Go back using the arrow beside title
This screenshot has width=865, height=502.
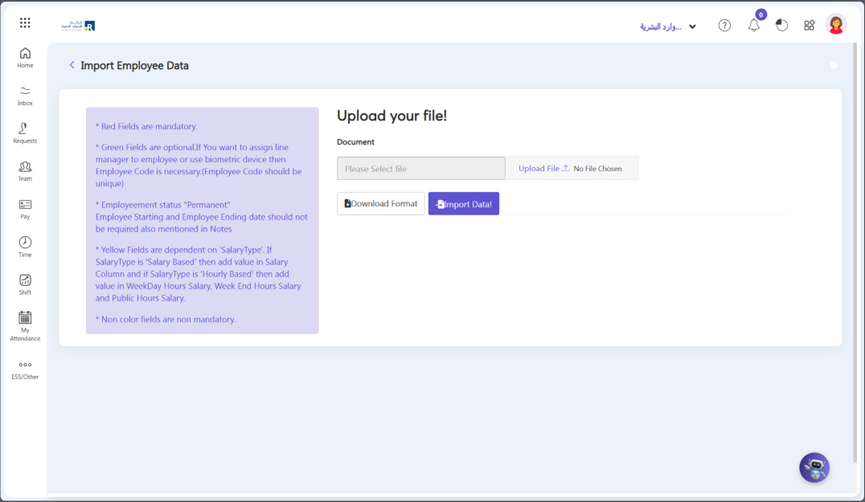[x=71, y=65]
